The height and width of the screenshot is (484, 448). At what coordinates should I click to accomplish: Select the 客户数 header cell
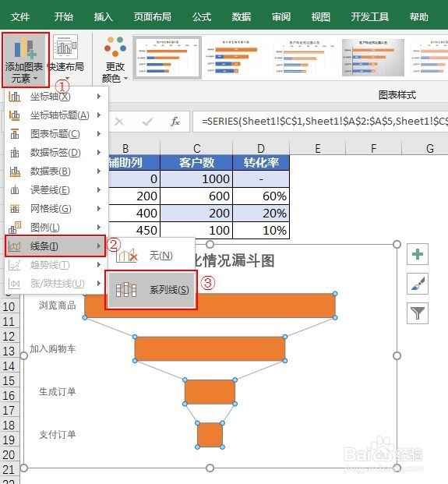pyautogui.click(x=196, y=162)
